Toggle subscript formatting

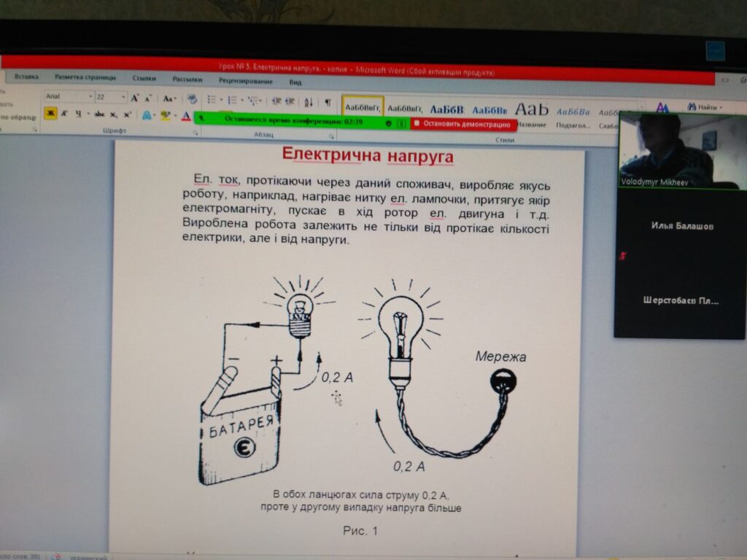(113, 114)
